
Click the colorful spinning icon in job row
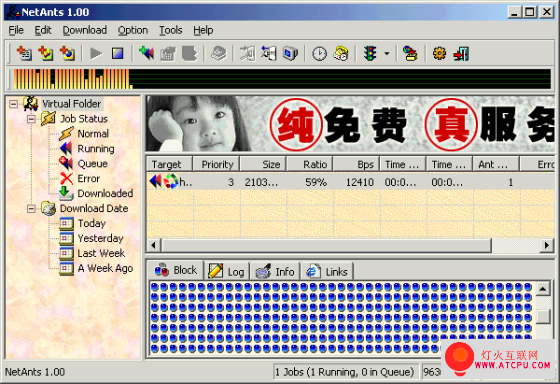pos(171,181)
